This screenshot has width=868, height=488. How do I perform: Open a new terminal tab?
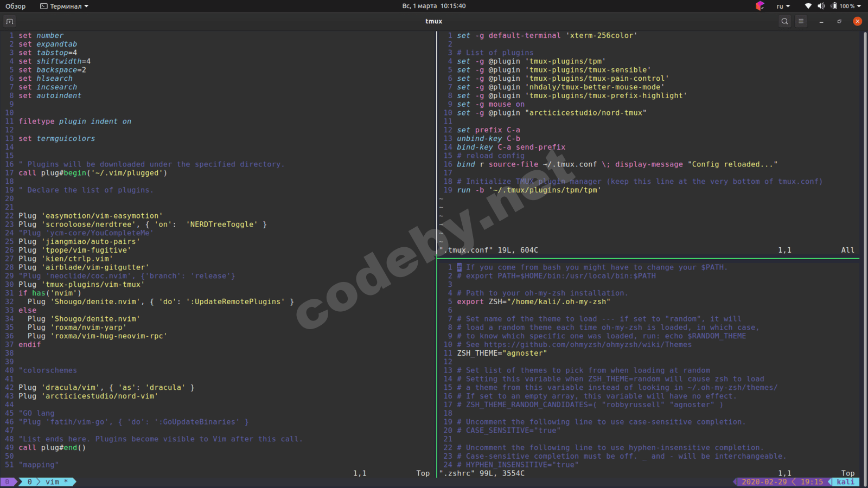pos(10,22)
